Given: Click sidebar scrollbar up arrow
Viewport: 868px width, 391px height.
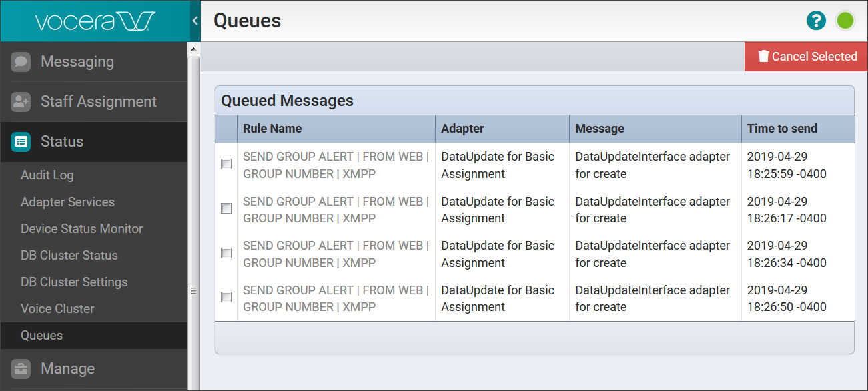Looking at the screenshot, I should click(193, 49).
